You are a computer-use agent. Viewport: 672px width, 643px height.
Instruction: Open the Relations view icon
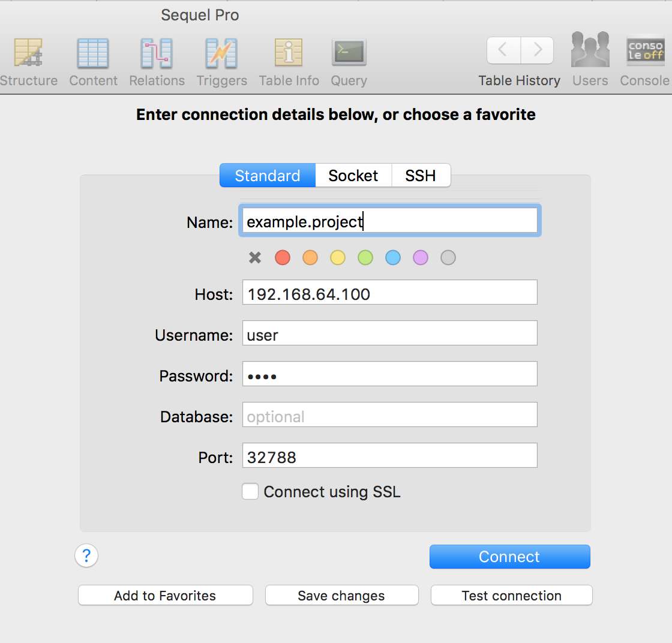pos(157,53)
